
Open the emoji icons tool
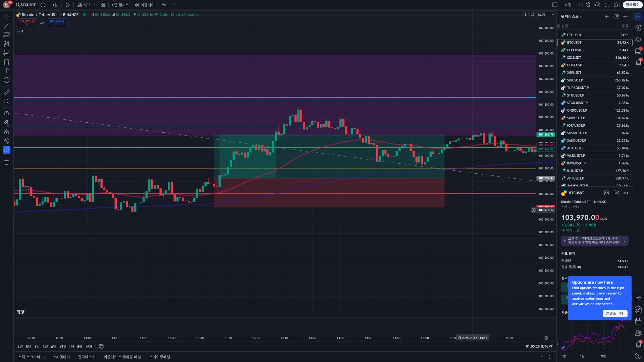click(6, 80)
